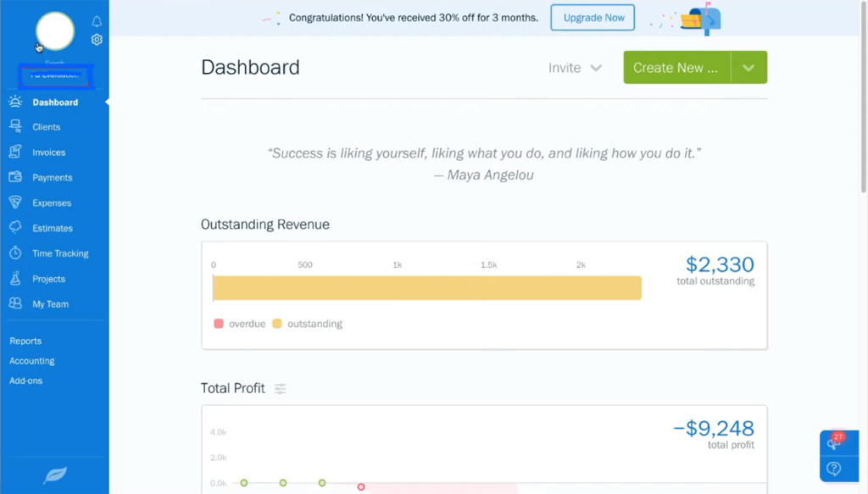The width and height of the screenshot is (868, 494).
Task: Click the notifications bell icon
Action: pos(96,21)
